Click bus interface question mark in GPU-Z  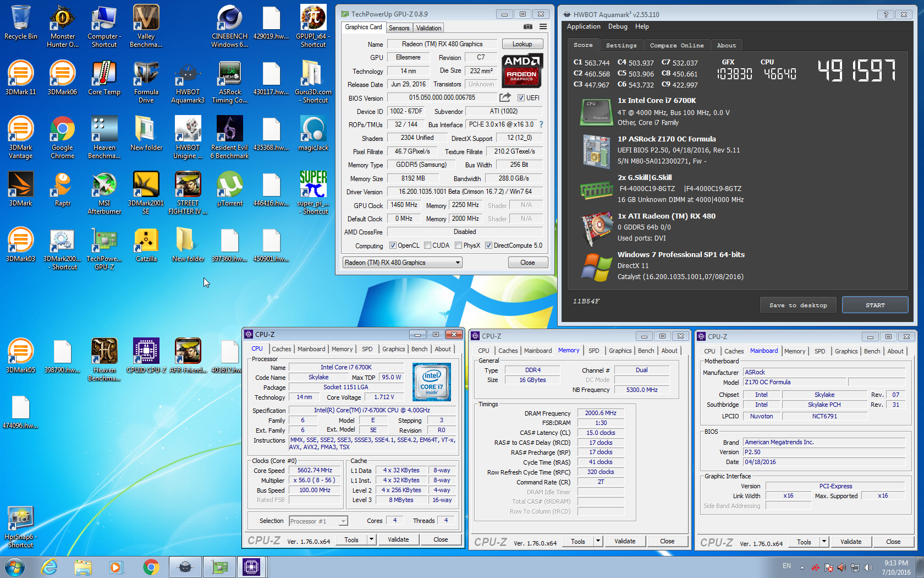click(541, 124)
